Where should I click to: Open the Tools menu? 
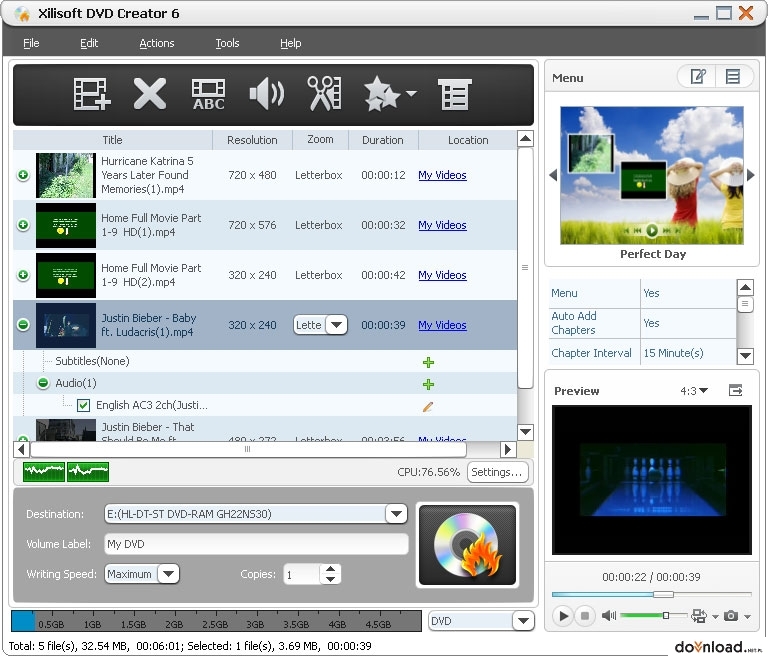pyautogui.click(x=227, y=43)
